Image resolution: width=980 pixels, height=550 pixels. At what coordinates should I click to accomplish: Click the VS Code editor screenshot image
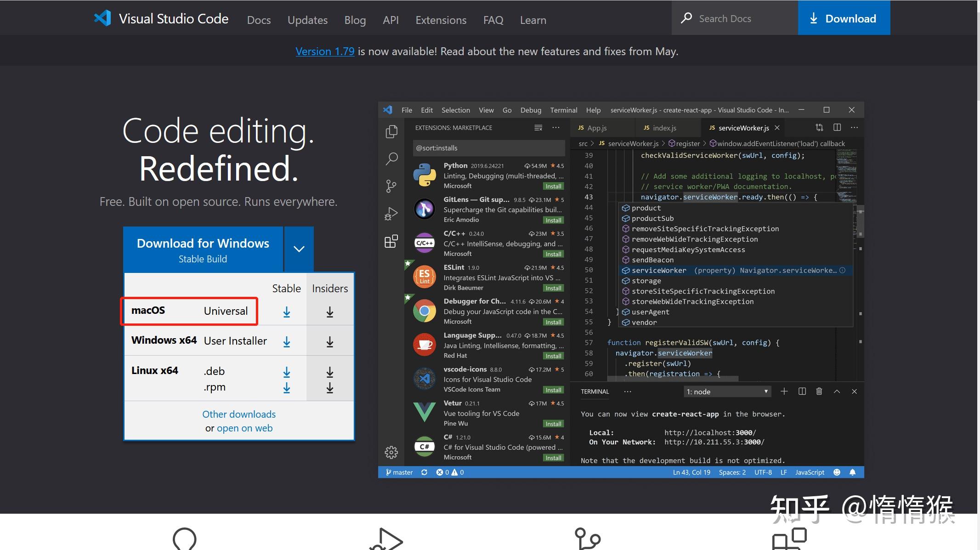621,289
